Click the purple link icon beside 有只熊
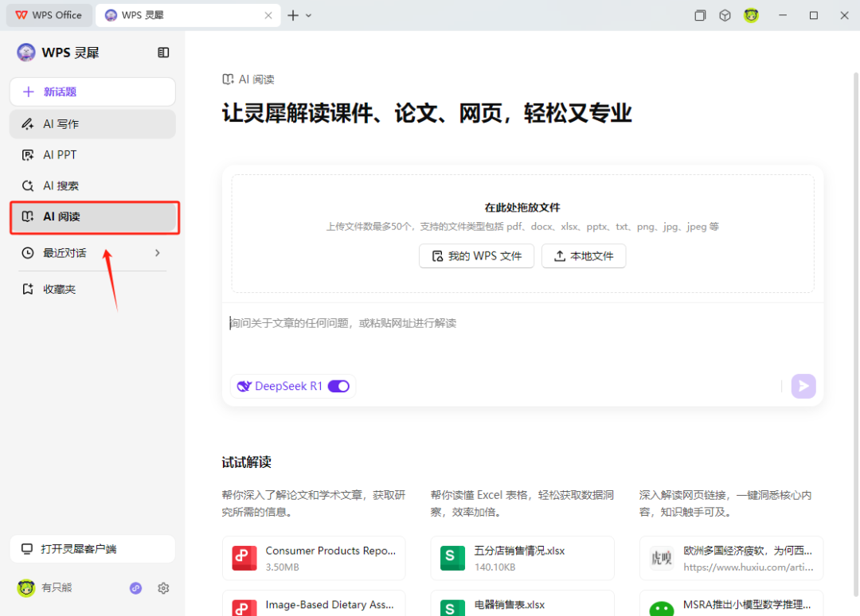 pyautogui.click(x=135, y=588)
